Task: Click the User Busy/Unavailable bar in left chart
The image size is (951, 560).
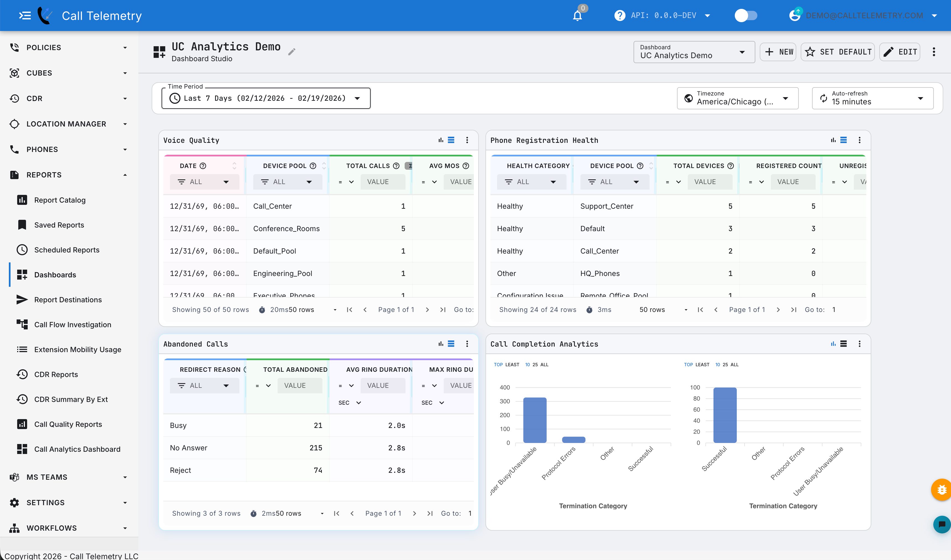Action: tap(535, 420)
